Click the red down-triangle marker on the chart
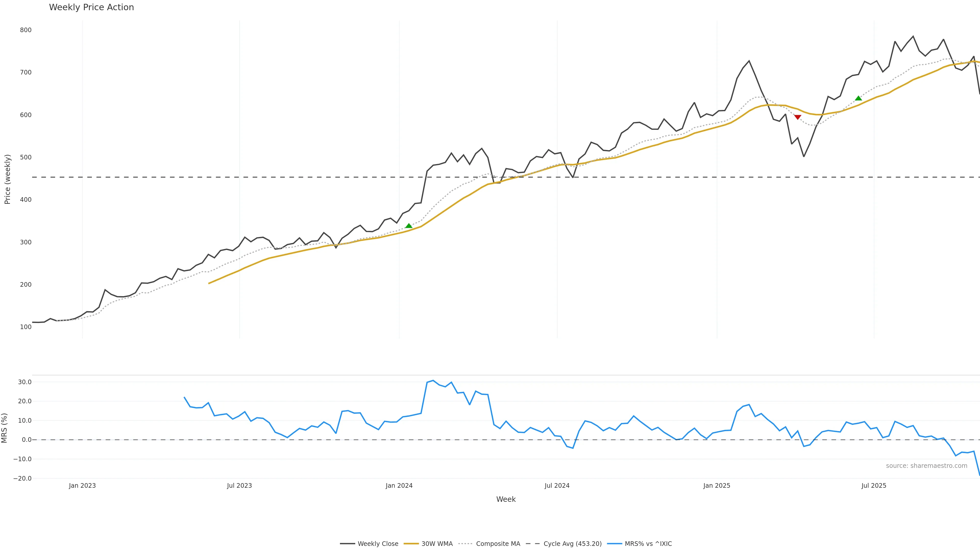The width and height of the screenshot is (980, 551). 798,117
